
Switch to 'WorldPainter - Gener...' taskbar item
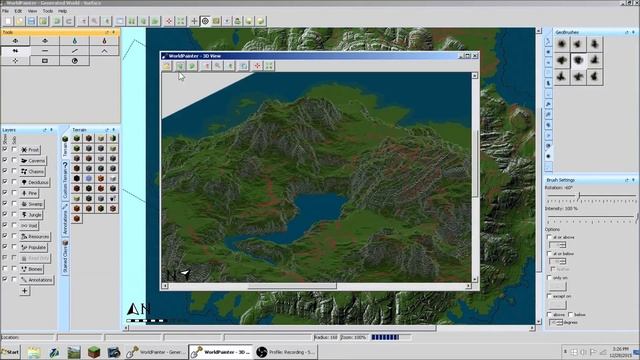click(156, 352)
